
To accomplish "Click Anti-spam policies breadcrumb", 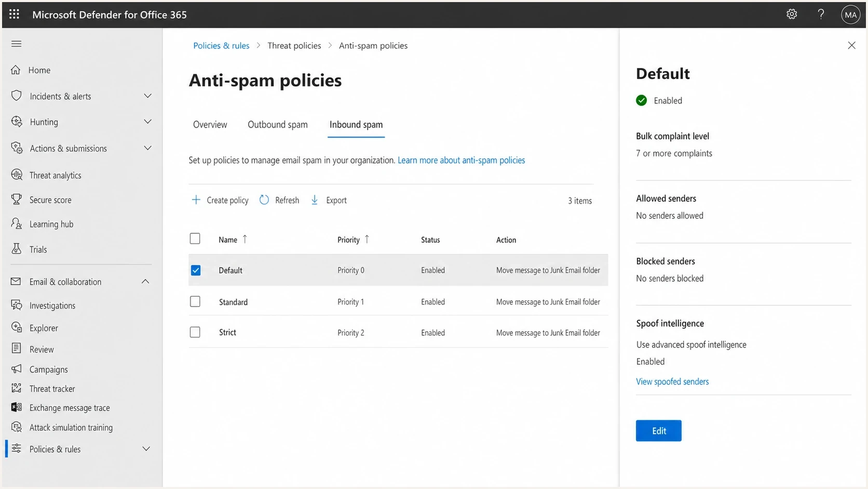I will pos(373,46).
